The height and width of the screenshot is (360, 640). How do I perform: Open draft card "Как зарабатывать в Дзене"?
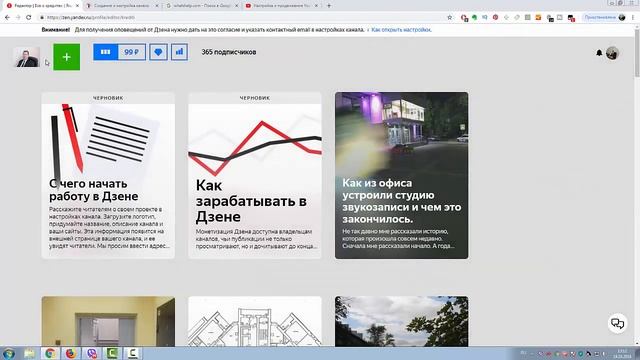(x=255, y=176)
